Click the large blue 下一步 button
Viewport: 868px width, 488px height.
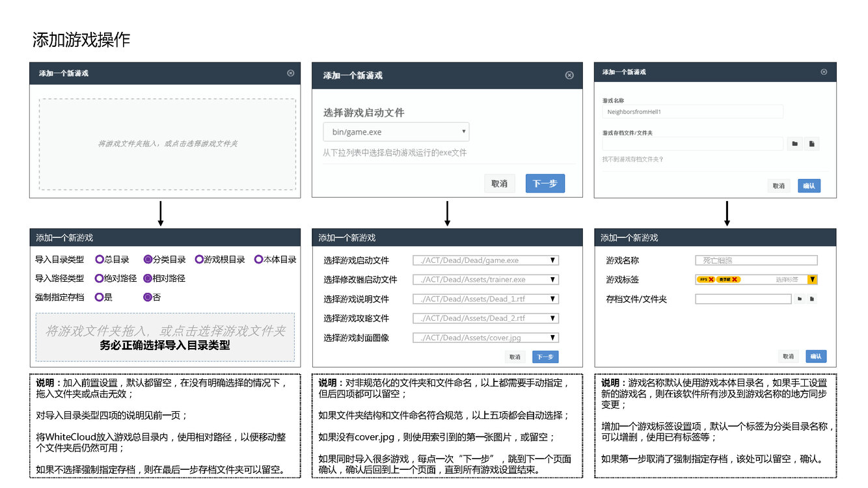click(x=545, y=183)
